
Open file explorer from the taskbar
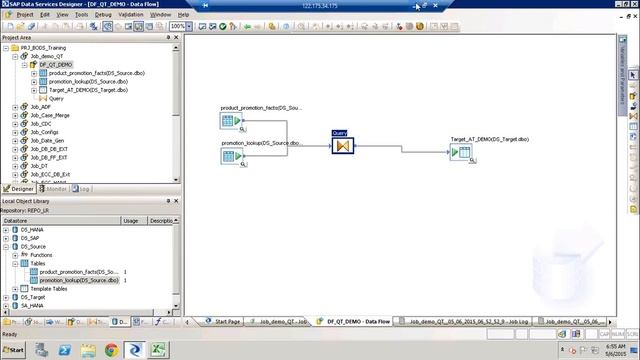(88, 350)
